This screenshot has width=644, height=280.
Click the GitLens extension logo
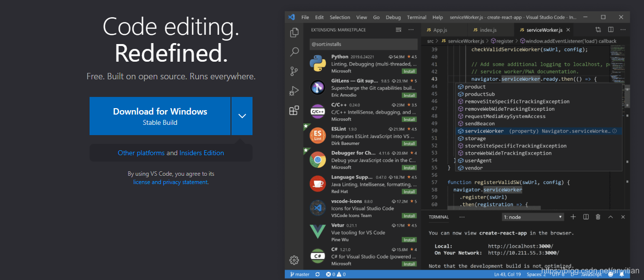[x=318, y=88]
